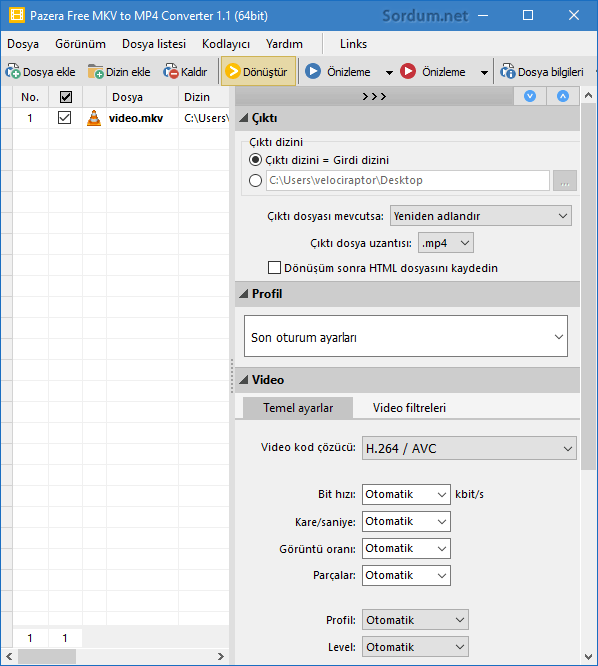Image resolution: width=598 pixels, height=666 pixels.
Task: Open the Video kod çözücü H.264 / AVC dropdown
Action: [x=469, y=448]
